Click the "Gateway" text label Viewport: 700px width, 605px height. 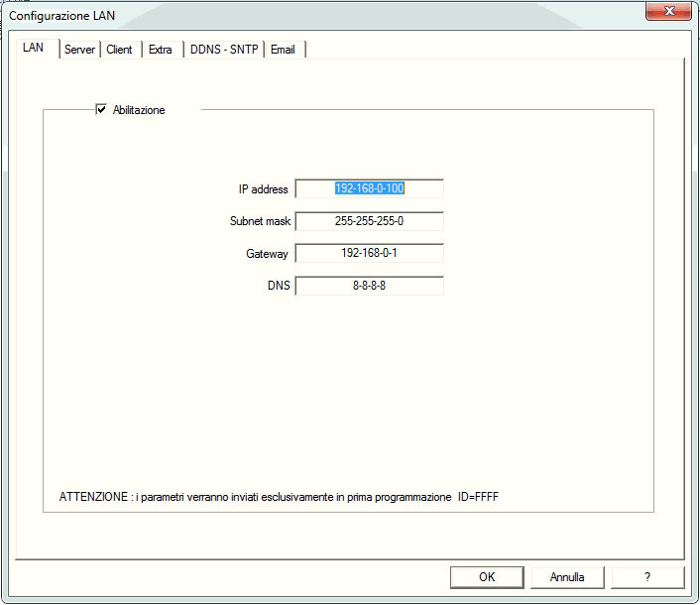coord(267,254)
